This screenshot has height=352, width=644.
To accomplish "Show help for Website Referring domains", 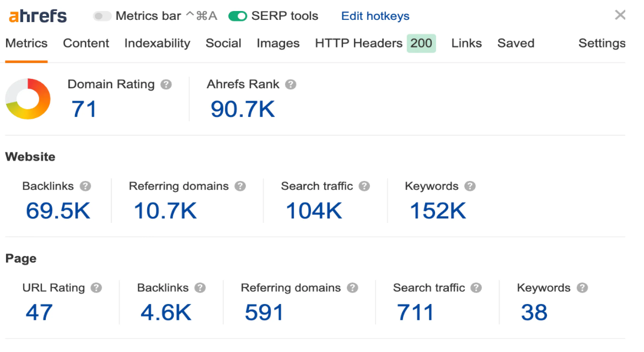I will point(240,186).
